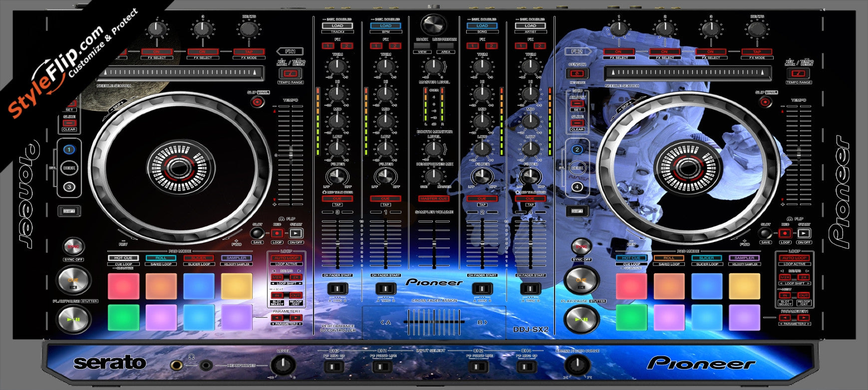Hit the red performance pad on left deck
868x390 pixels.
(x=123, y=286)
